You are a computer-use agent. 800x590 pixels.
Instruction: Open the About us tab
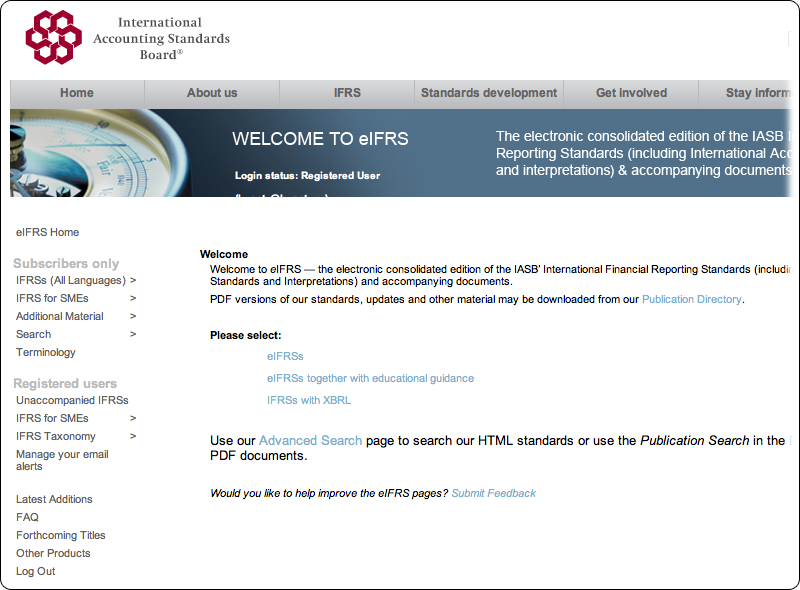[x=212, y=93]
